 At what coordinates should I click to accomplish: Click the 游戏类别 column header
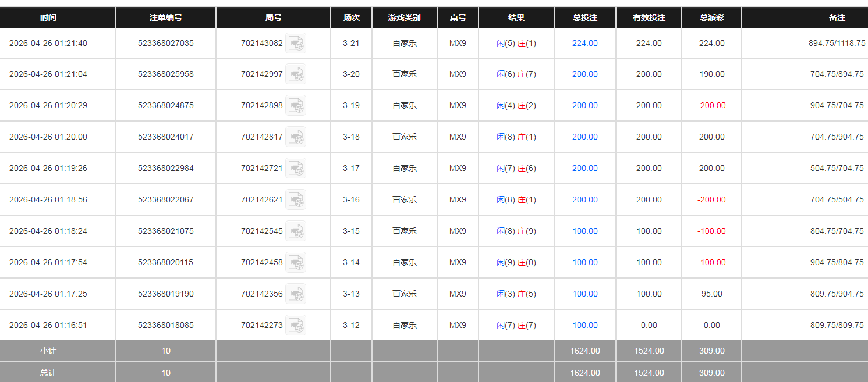click(x=404, y=17)
